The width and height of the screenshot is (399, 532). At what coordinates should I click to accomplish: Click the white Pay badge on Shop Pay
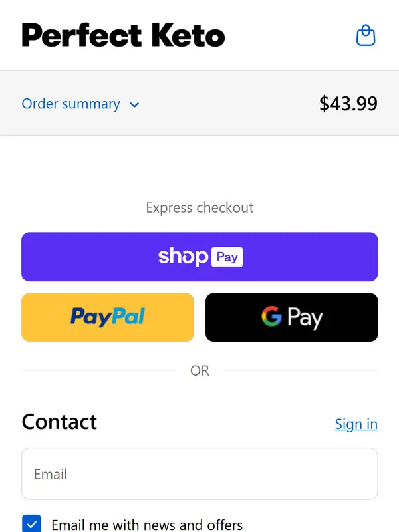click(x=227, y=257)
